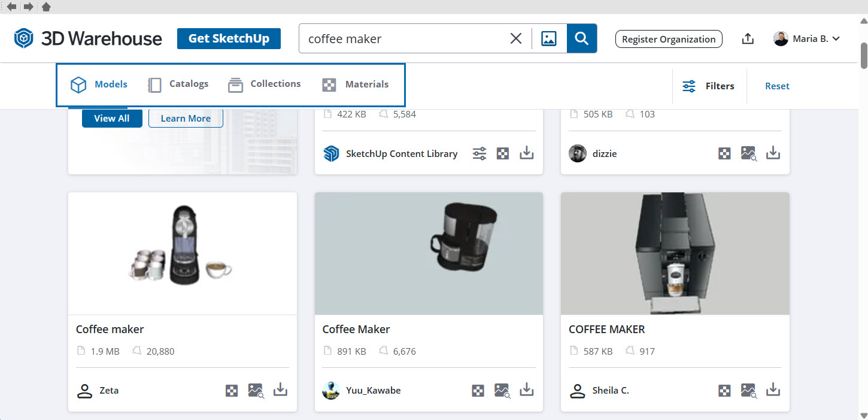
Task: Click the 1.9 MB file size text
Action: click(x=105, y=352)
